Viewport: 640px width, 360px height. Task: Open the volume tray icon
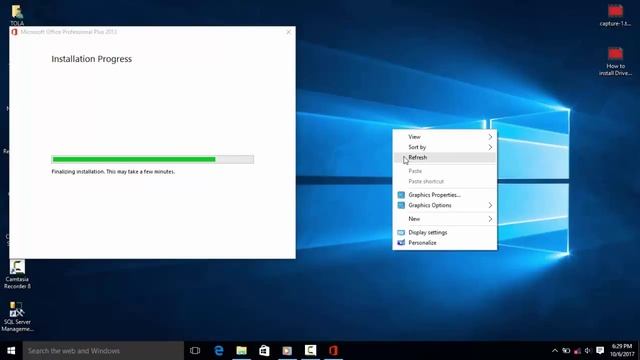(588, 351)
